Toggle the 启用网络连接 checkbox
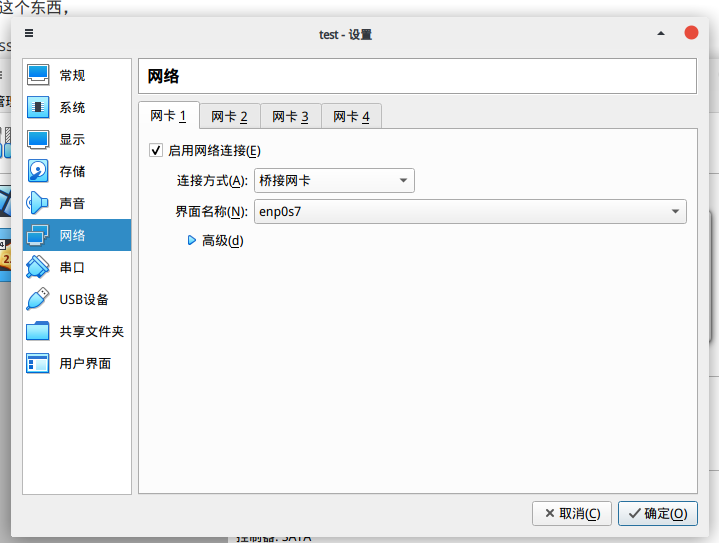719x543 pixels. 155,151
